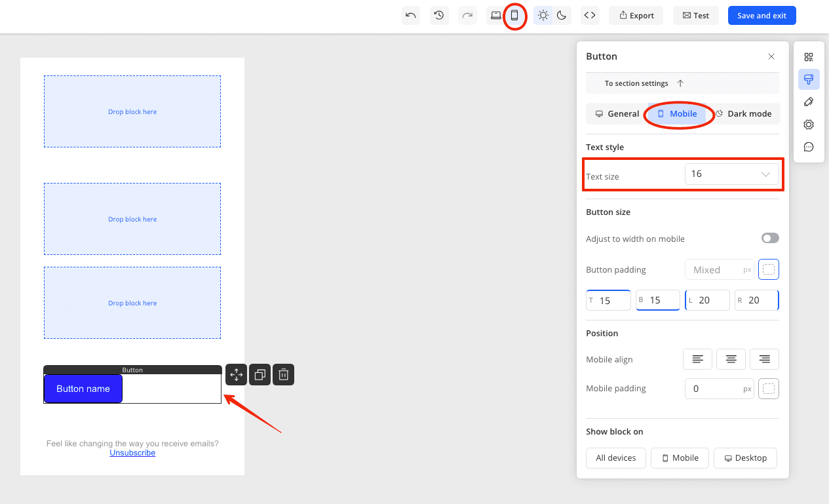This screenshot has height=504, width=829.
Task: Open the blocks grid sidebar icon
Action: (x=809, y=57)
